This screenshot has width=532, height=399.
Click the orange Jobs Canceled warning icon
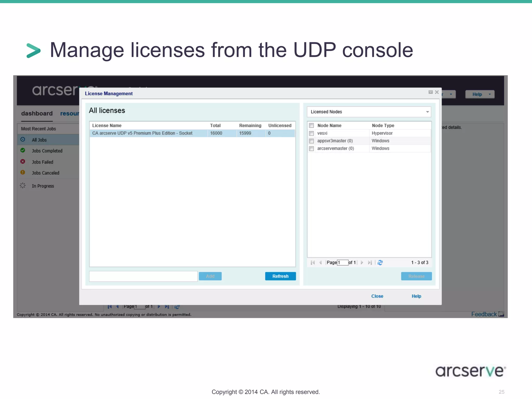point(23,172)
